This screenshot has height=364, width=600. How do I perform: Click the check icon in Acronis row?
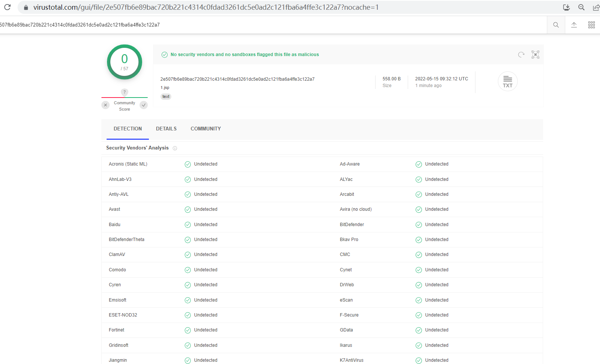click(x=188, y=164)
